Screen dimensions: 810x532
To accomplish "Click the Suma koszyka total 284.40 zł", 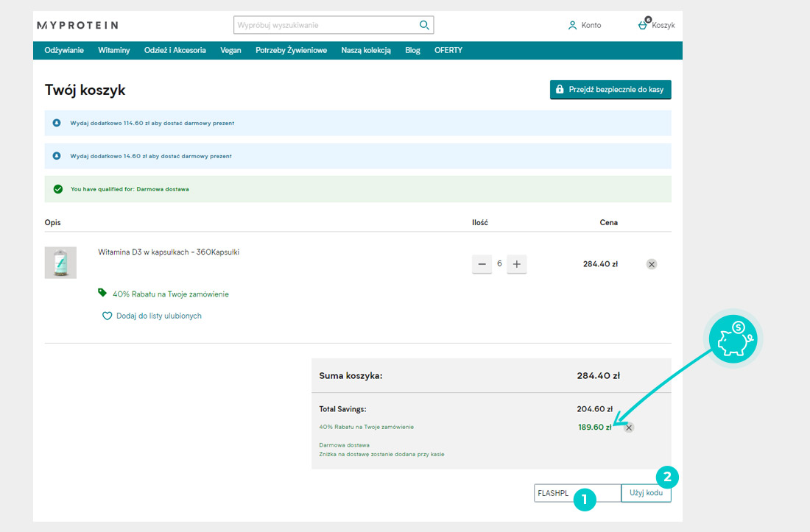I will click(598, 376).
